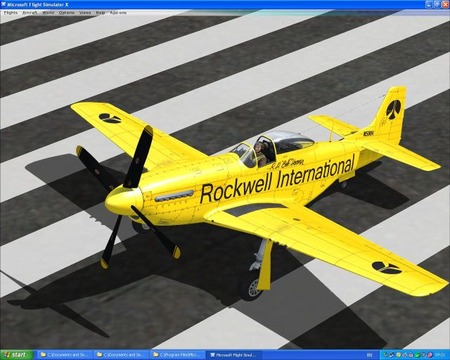
Task: Maximize the Flight Simulator window
Action: click(x=437, y=4)
